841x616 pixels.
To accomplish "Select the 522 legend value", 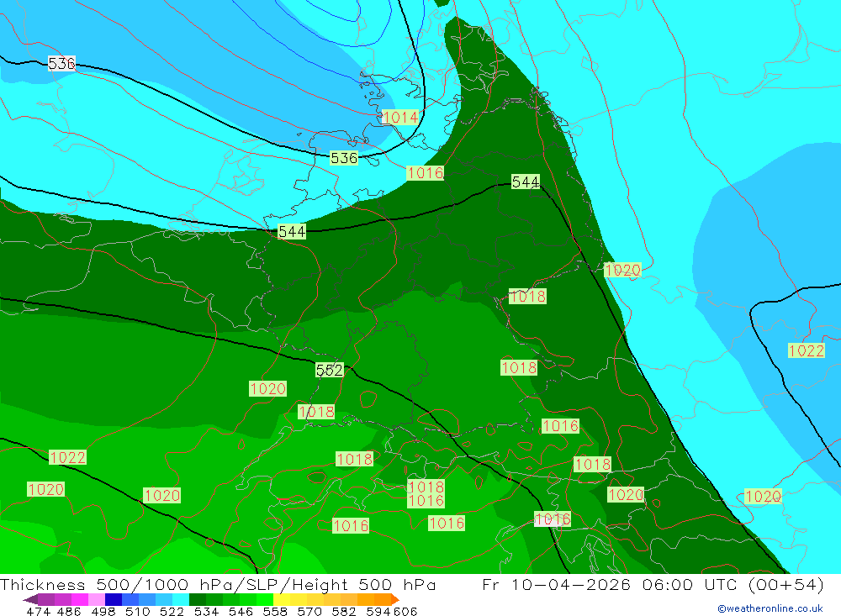I will click(x=172, y=611).
